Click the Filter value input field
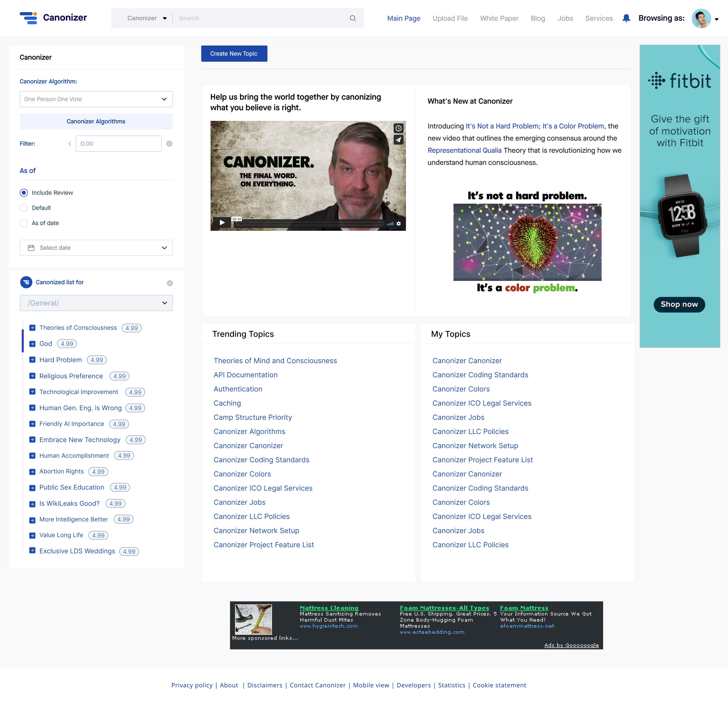Screen dimensions: 728x701 119,143
